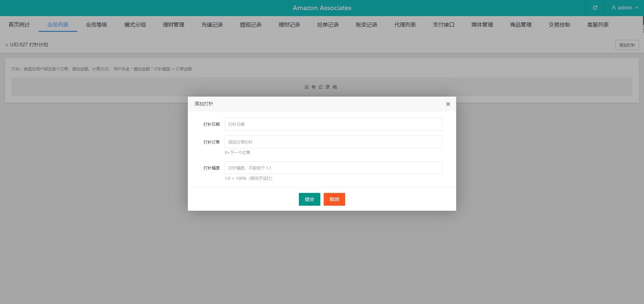Image resolution: width=644 pixels, height=304 pixels.
Task: Go to the 会员等级 tab
Action: click(x=96, y=24)
